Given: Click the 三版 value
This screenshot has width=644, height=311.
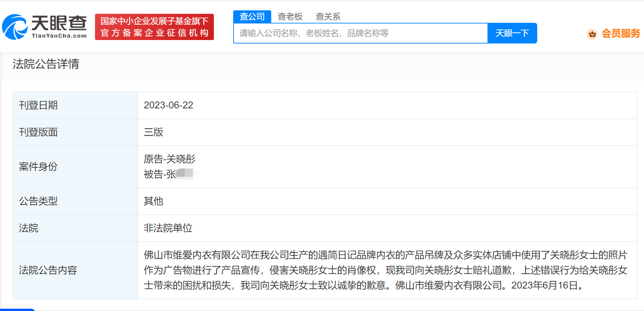Looking at the screenshot, I should pos(153,132).
